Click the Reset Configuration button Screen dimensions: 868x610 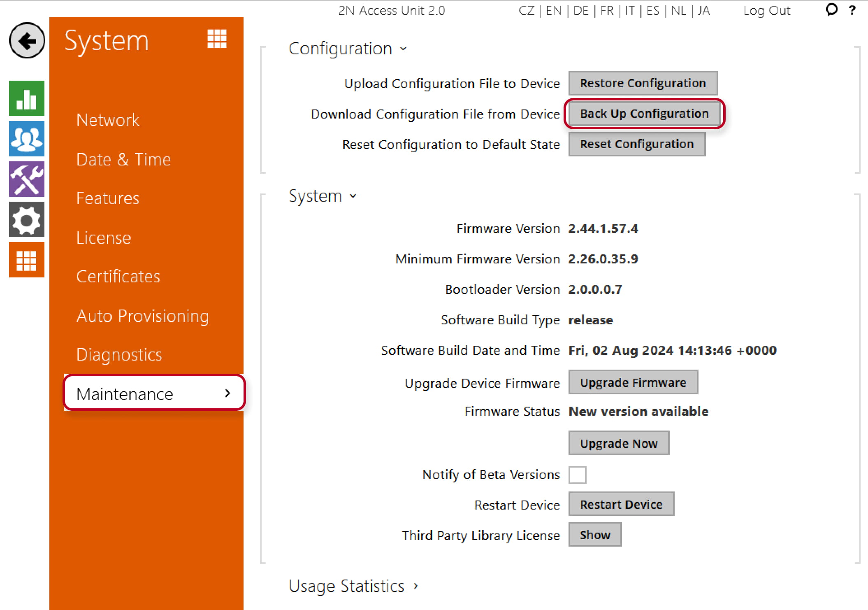[637, 144]
